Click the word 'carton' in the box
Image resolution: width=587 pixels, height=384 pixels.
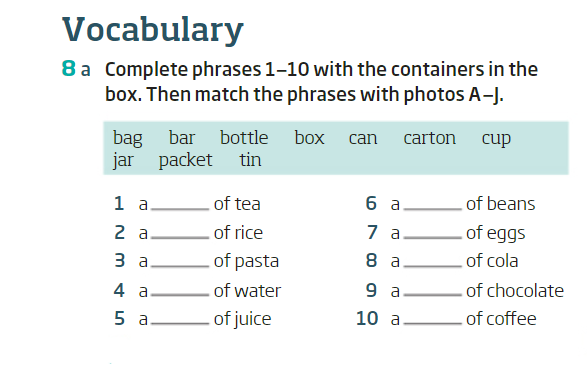(430, 138)
